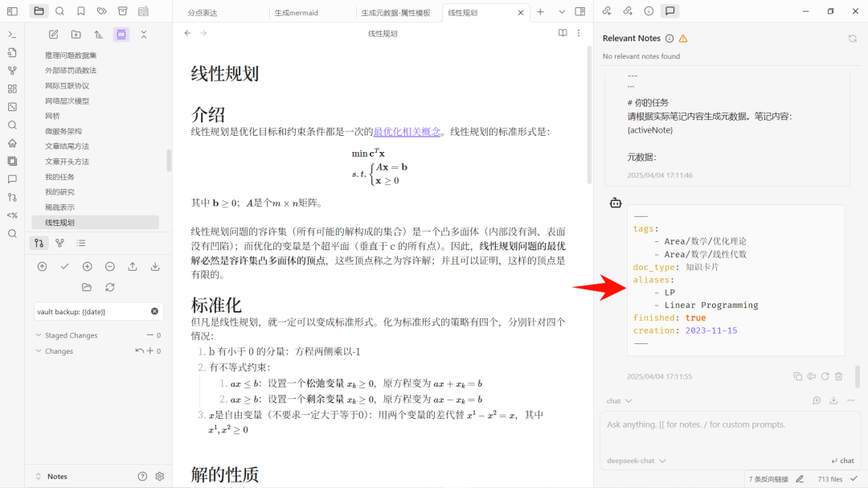The image size is (868, 488).
Task: Open a new tab with plus
Action: point(540,11)
